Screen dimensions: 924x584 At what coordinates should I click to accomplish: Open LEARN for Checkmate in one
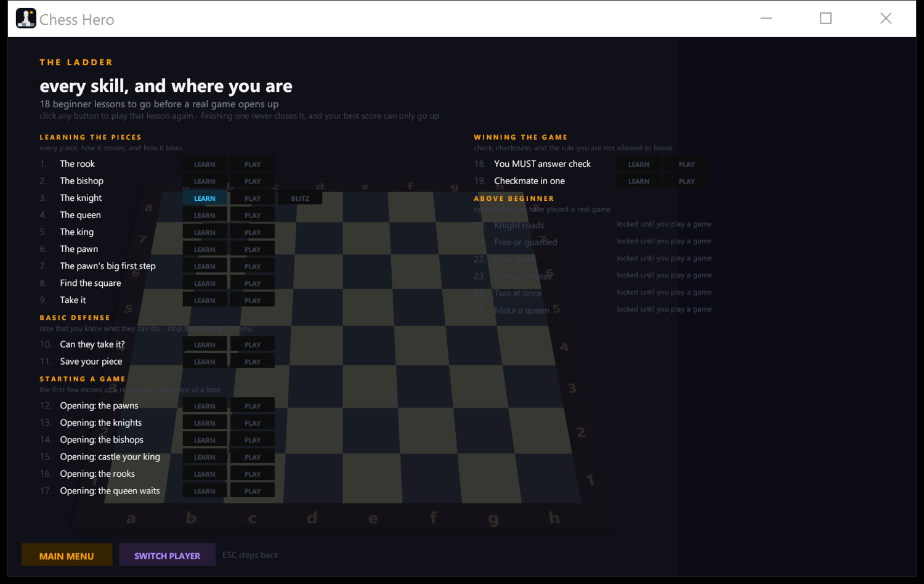pyautogui.click(x=639, y=182)
